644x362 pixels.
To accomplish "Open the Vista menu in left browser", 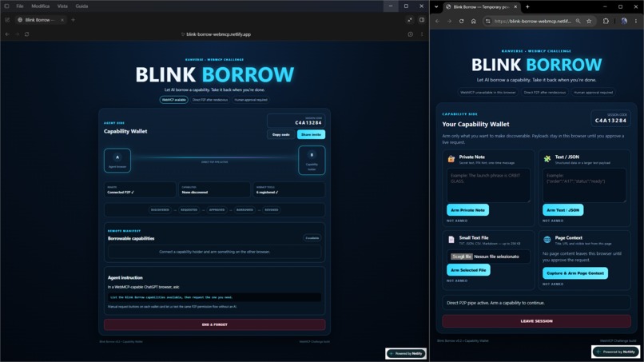I will 62,6.
